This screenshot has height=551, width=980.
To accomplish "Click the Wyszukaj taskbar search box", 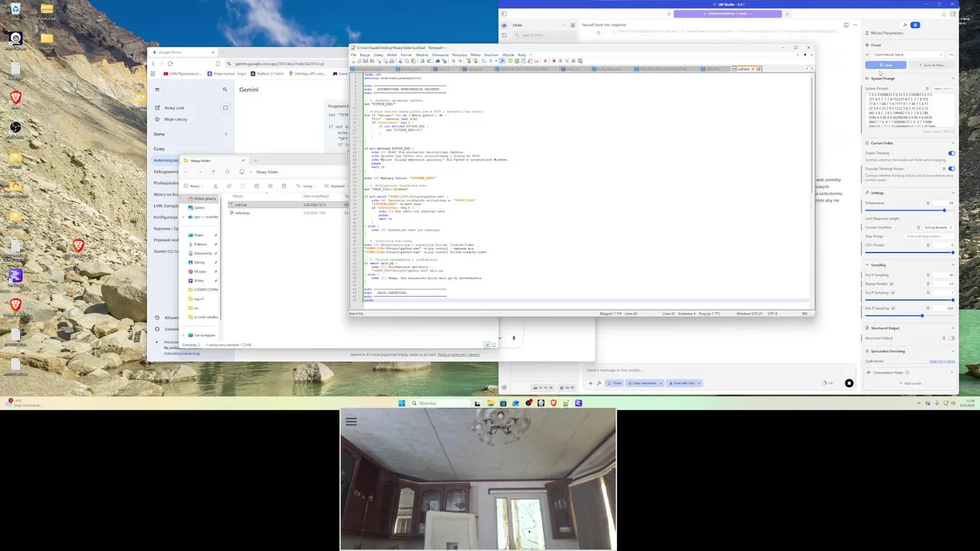I will coord(440,403).
